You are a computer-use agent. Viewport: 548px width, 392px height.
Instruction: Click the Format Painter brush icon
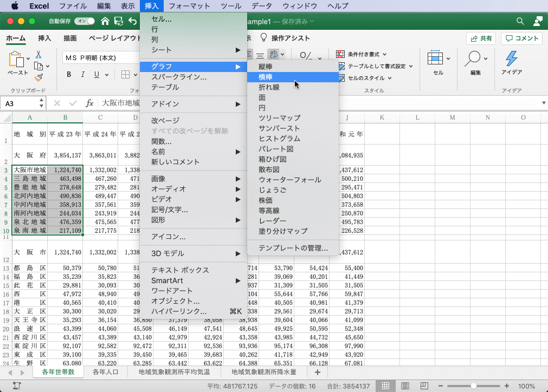[38, 77]
